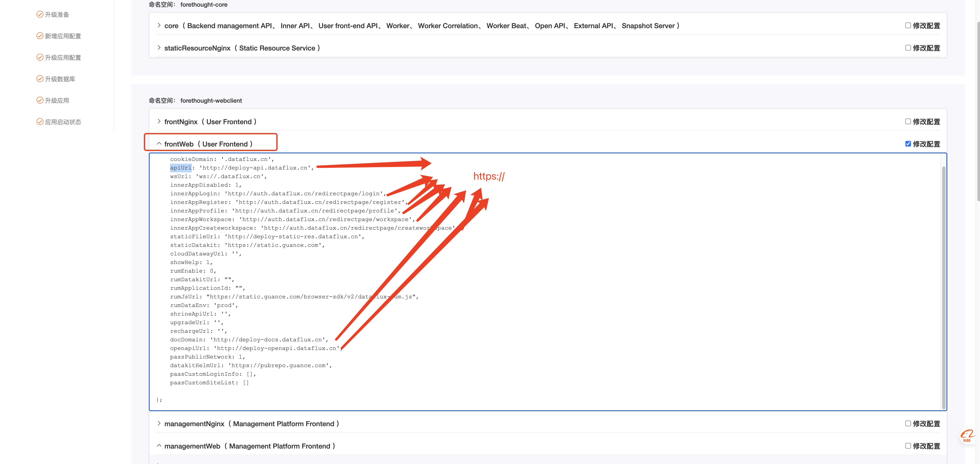This screenshot has height=464, width=980.
Task: Click the staticFileUrl line in editor
Action: pos(267,236)
